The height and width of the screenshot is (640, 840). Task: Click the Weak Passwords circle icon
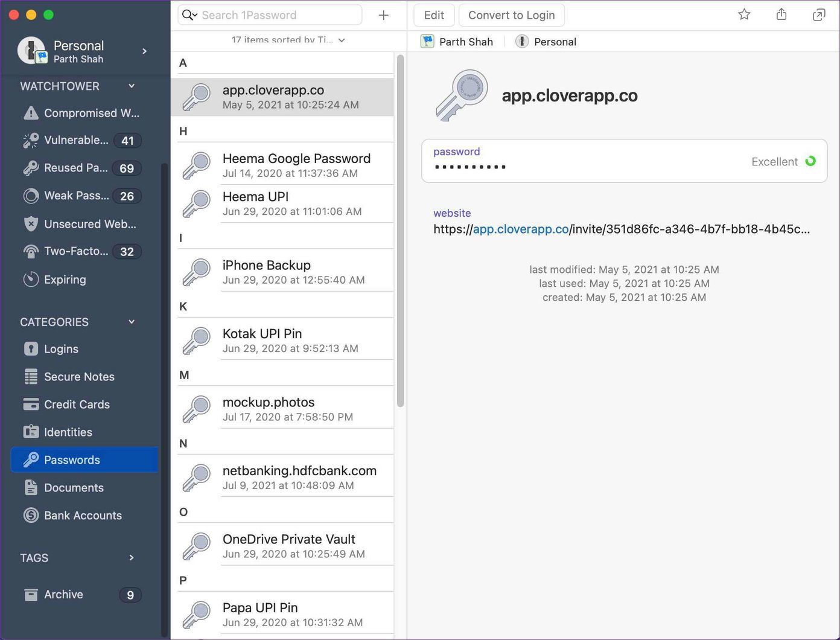tap(31, 196)
